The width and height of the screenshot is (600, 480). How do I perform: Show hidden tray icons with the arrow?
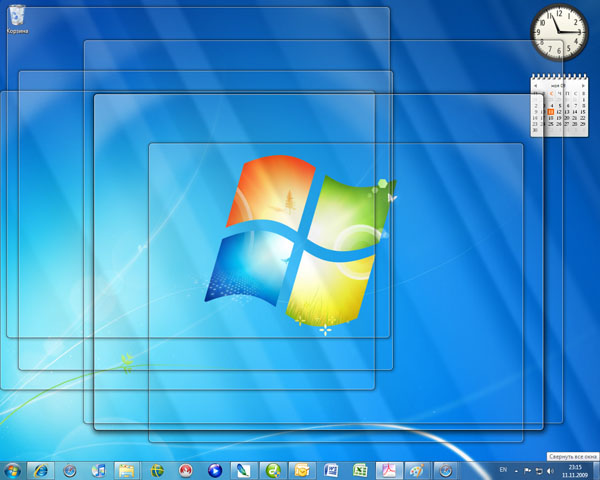516,471
